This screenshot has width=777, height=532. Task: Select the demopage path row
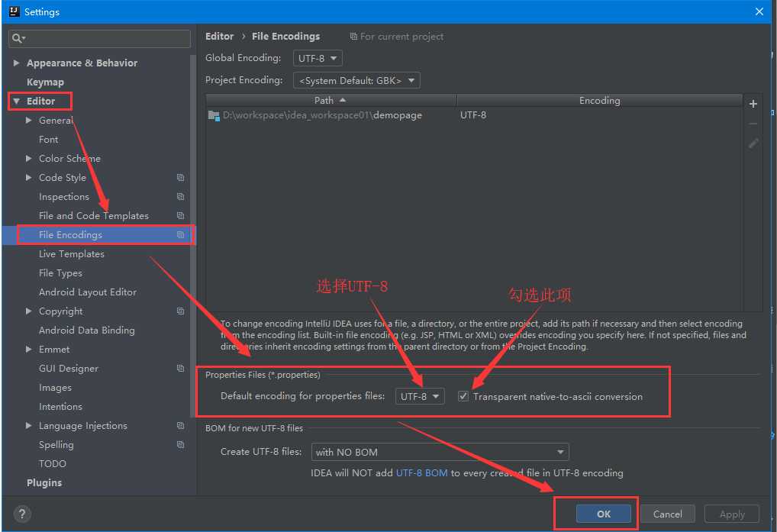click(474, 115)
